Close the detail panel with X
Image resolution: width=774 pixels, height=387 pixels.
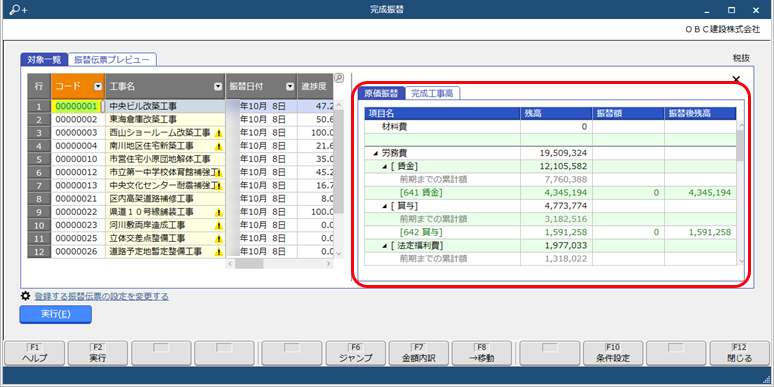[736, 79]
